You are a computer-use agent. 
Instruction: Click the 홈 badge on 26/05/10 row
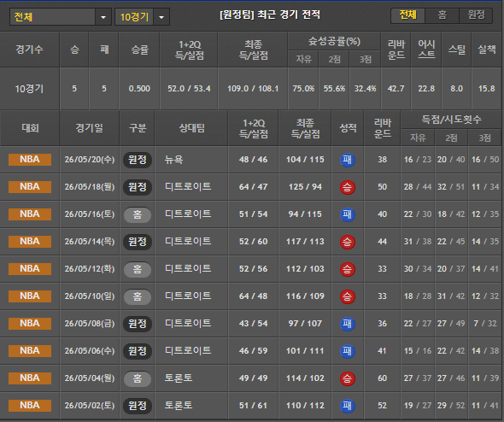pyautogui.click(x=138, y=296)
